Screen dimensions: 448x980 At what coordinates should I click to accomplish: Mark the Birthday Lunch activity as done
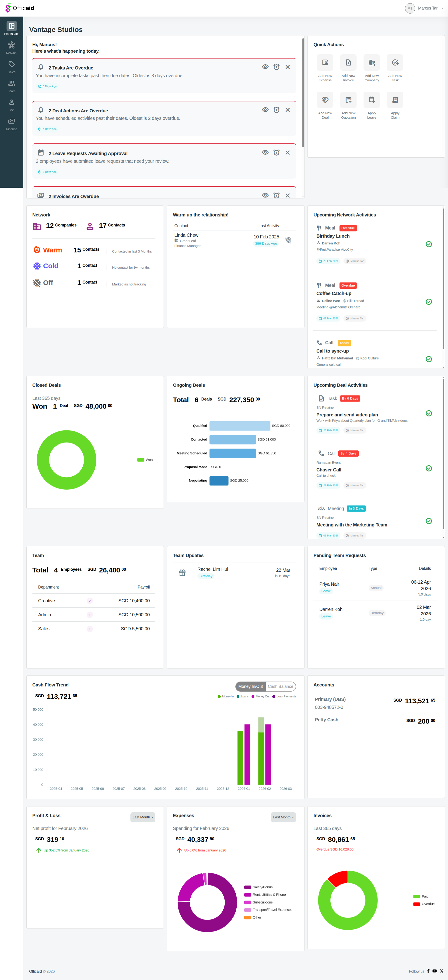[428, 244]
